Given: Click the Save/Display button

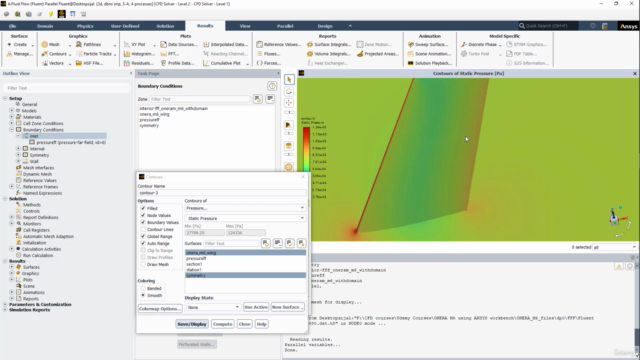Looking at the screenshot, I should pos(192,324).
